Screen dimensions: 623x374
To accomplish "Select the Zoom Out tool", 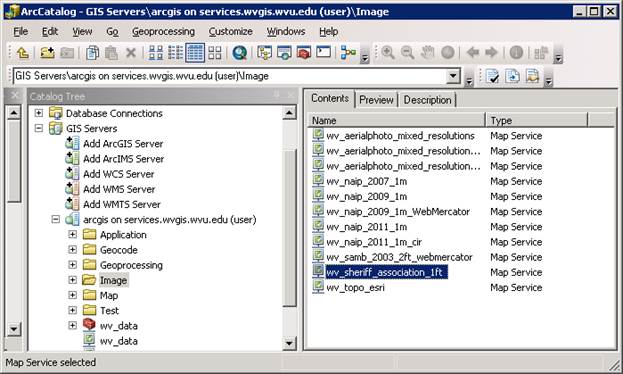I will coord(407,52).
